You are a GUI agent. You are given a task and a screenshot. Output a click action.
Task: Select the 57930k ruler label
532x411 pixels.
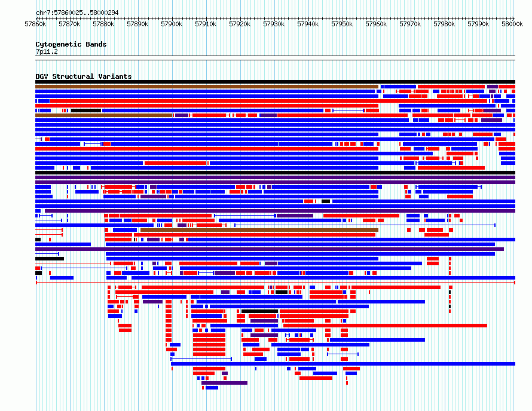click(x=274, y=24)
